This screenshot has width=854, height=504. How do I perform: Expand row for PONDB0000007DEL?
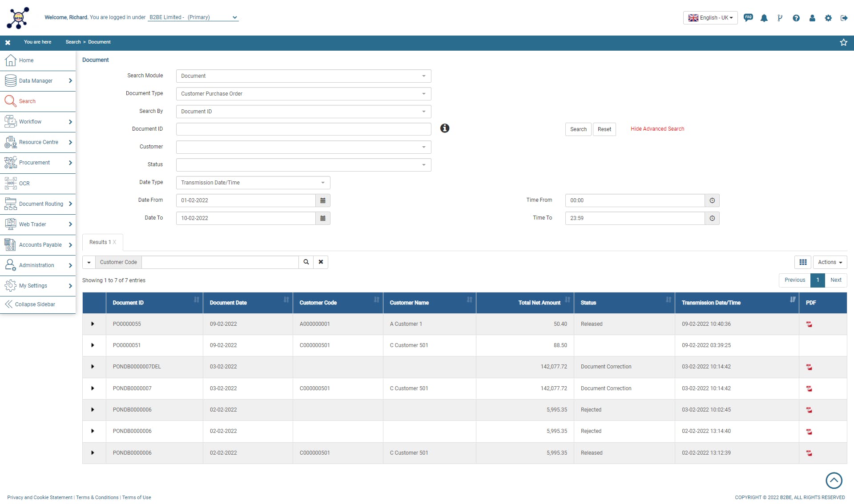[x=93, y=367]
